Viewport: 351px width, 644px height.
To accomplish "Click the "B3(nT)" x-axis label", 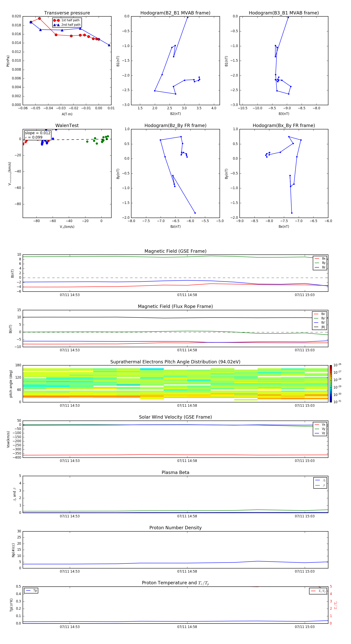I will click(x=284, y=114).
